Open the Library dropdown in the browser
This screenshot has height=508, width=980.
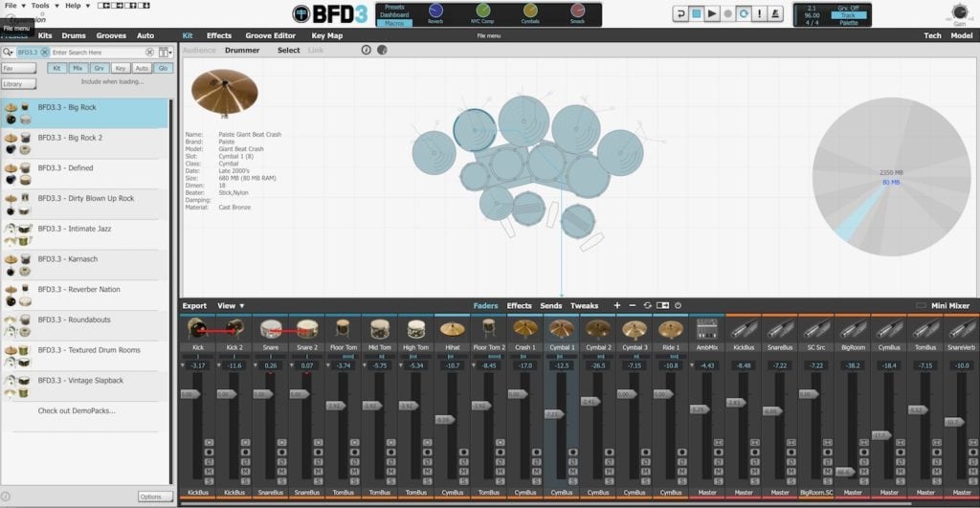tap(19, 84)
